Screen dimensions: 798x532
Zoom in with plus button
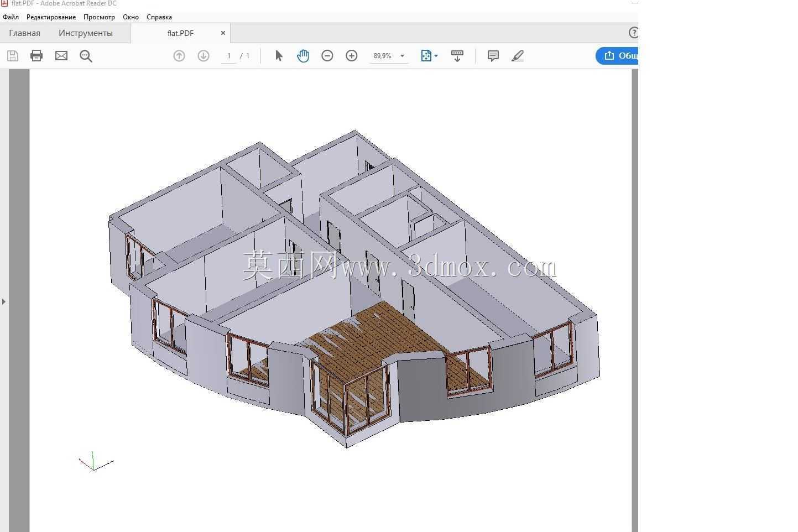point(352,56)
